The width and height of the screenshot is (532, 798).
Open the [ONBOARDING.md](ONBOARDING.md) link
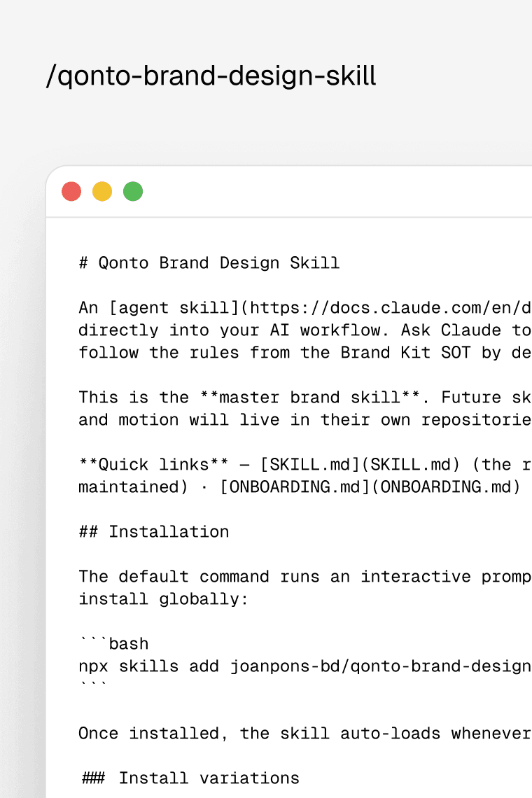370,487
